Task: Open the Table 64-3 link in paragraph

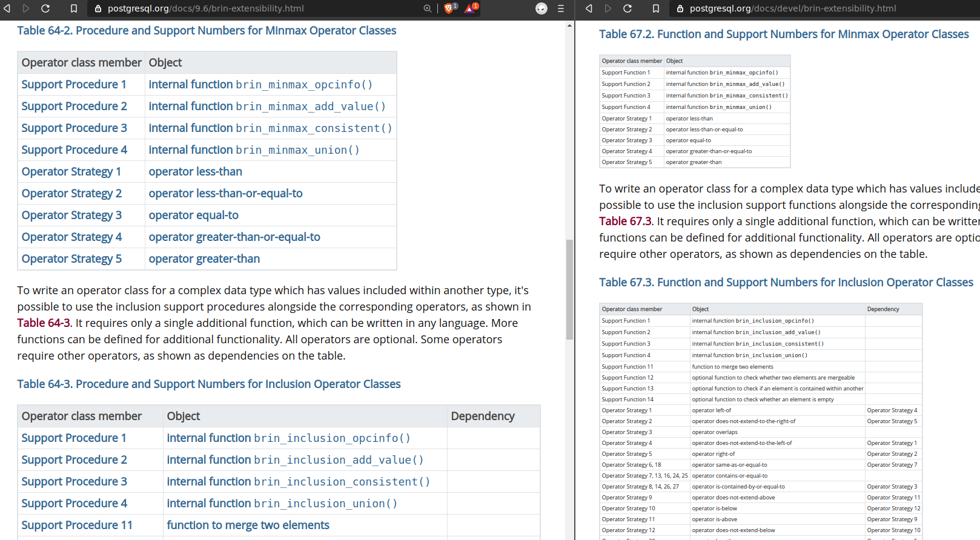Action: pos(44,323)
